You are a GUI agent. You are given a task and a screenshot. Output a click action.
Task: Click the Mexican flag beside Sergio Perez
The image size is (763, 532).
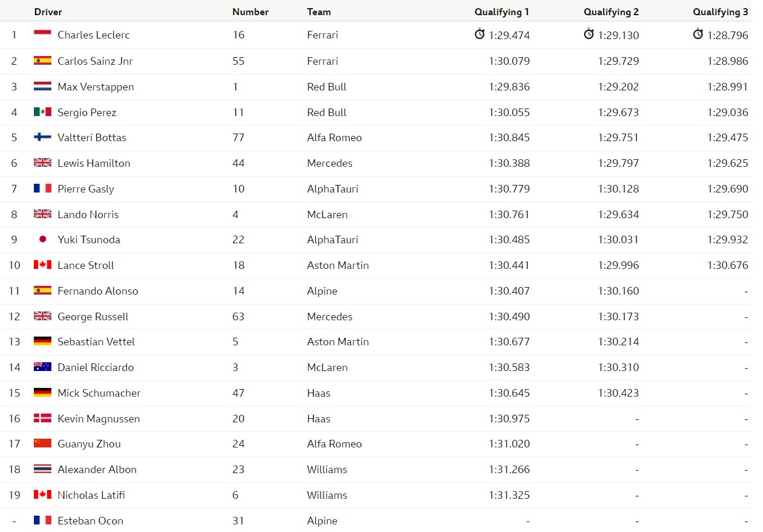43,112
